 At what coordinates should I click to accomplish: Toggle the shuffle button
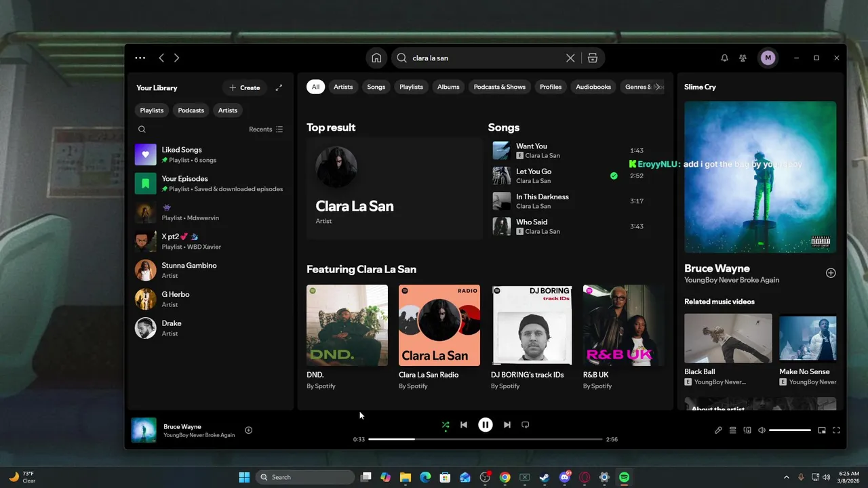(446, 425)
